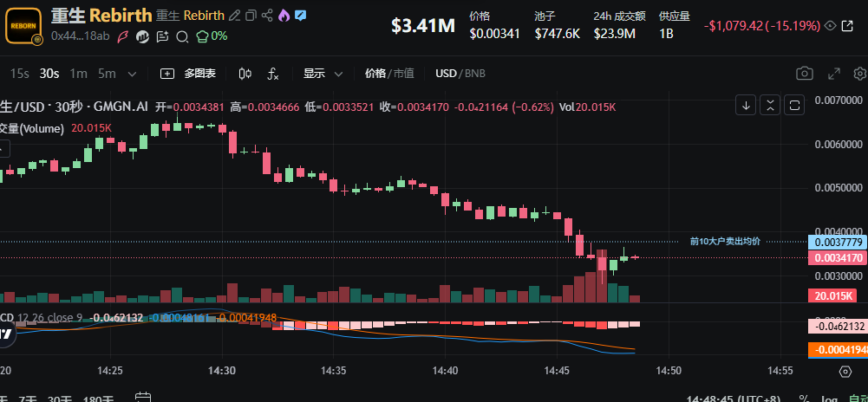Viewport: 868px width, 402px height.
Task: Toggle the log scale
Action: tap(829, 399)
